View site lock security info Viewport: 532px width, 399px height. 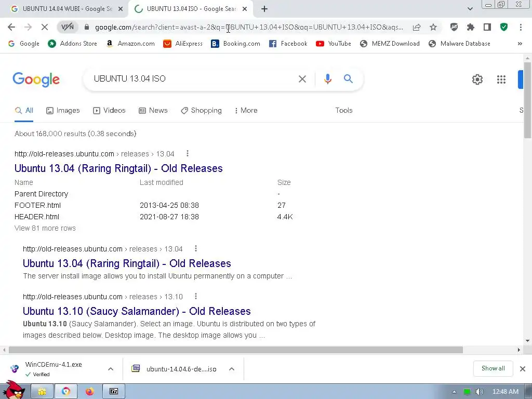coord(87,27)
